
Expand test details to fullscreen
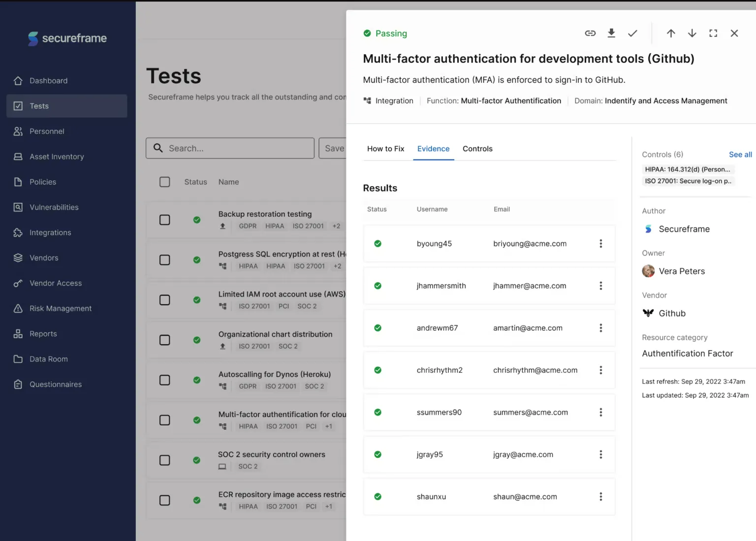coord(713,33)
